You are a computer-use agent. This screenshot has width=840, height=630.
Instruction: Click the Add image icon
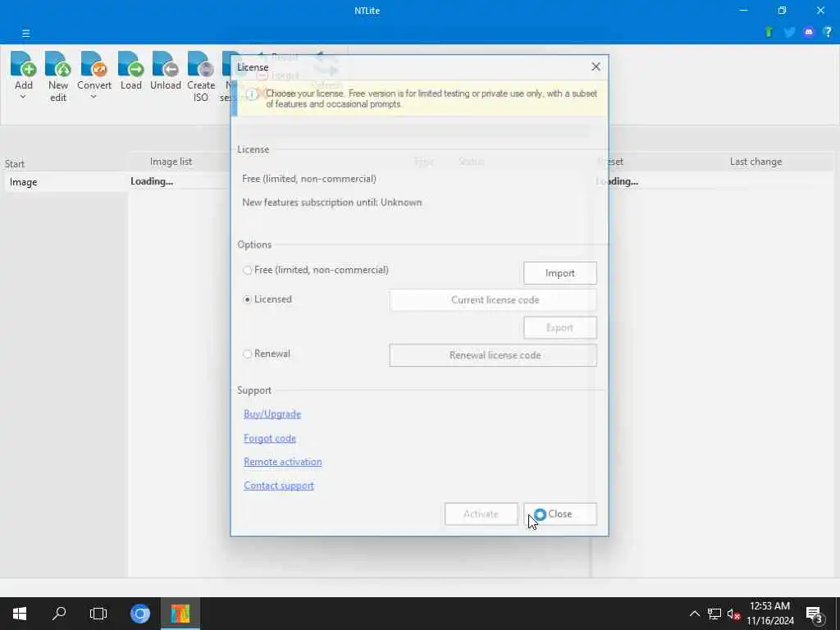(x=24, y=64)
